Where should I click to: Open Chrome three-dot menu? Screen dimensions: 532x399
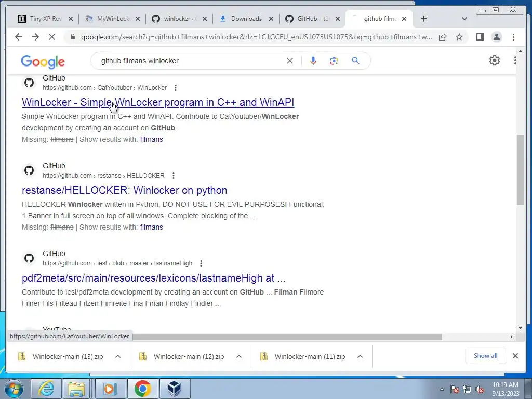[513, 37]
